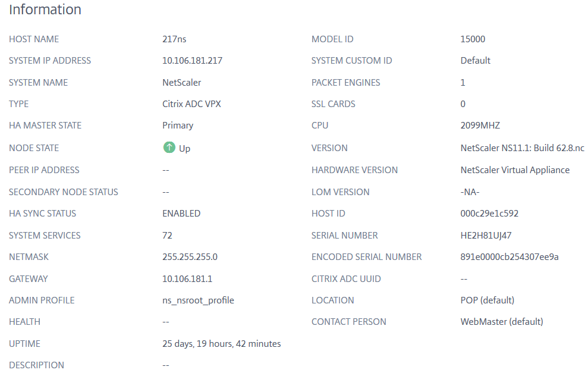
Task: Click the HA Master State Primary value
Action: pyautogui.click(x=177, y=126)
